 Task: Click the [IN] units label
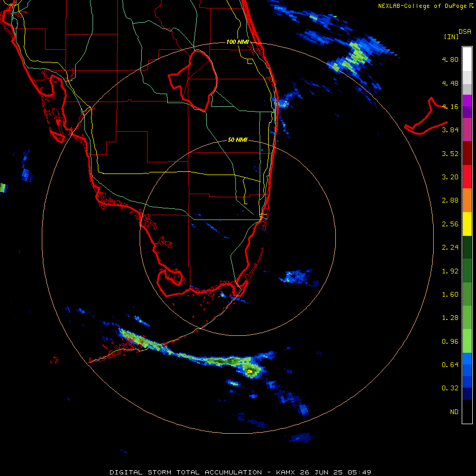(451, 36)
